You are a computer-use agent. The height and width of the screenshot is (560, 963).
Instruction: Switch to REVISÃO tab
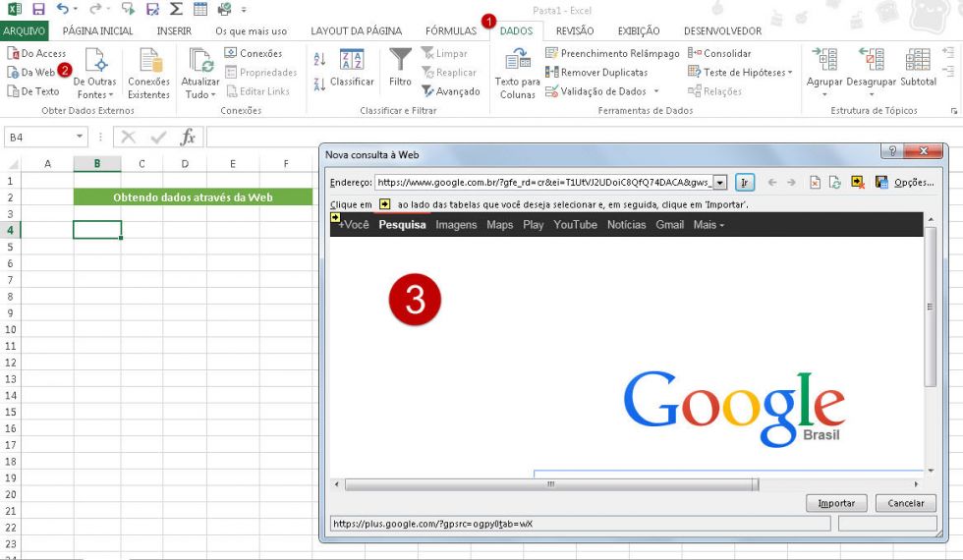575,30
